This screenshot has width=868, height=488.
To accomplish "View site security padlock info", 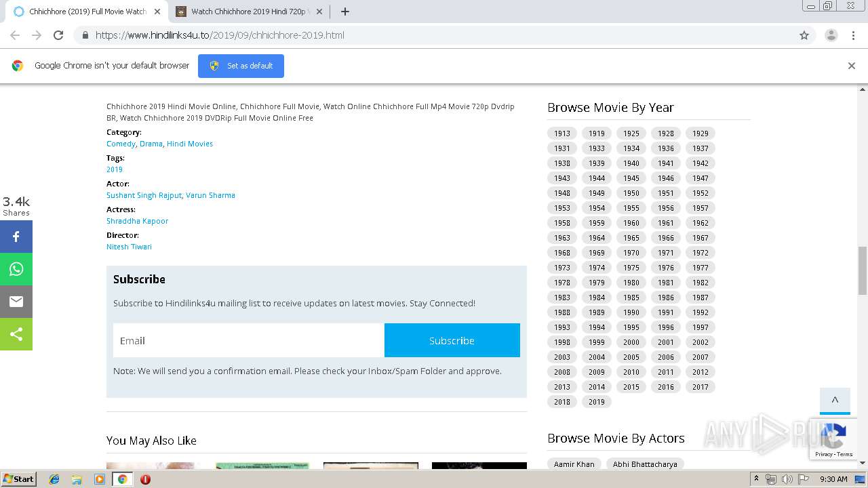I will 85,35.
